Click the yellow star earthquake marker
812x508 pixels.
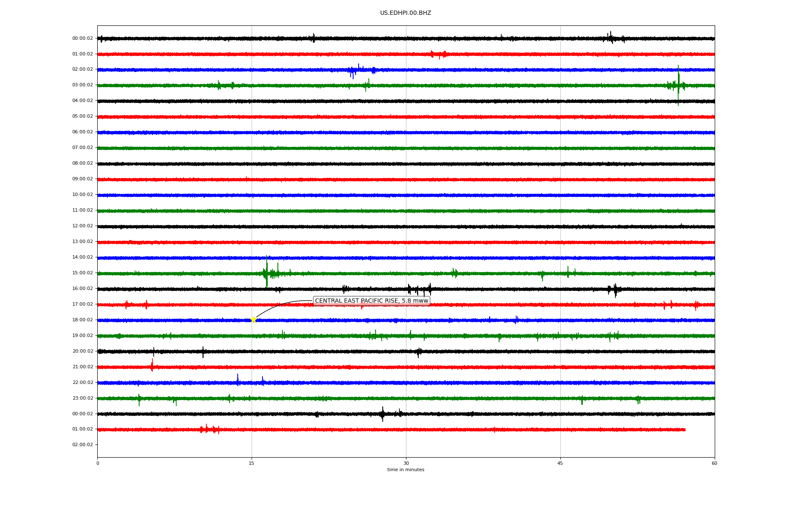click(x=253, y=320)
